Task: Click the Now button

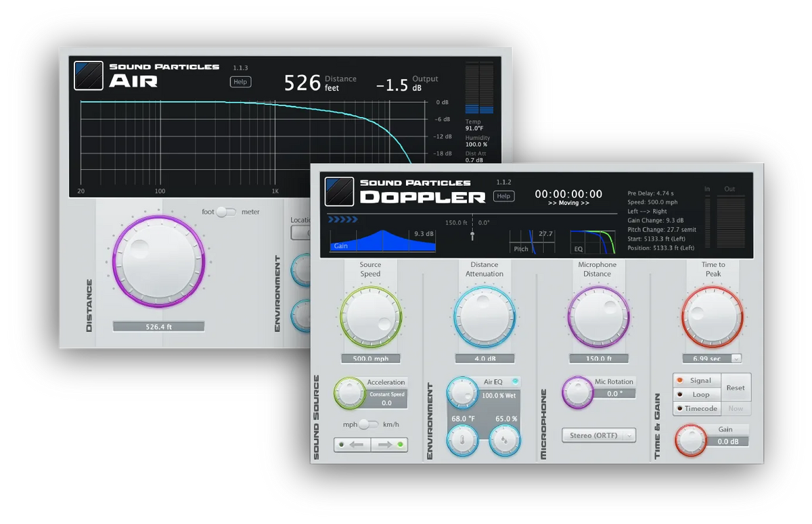Action: click(736, 409)
